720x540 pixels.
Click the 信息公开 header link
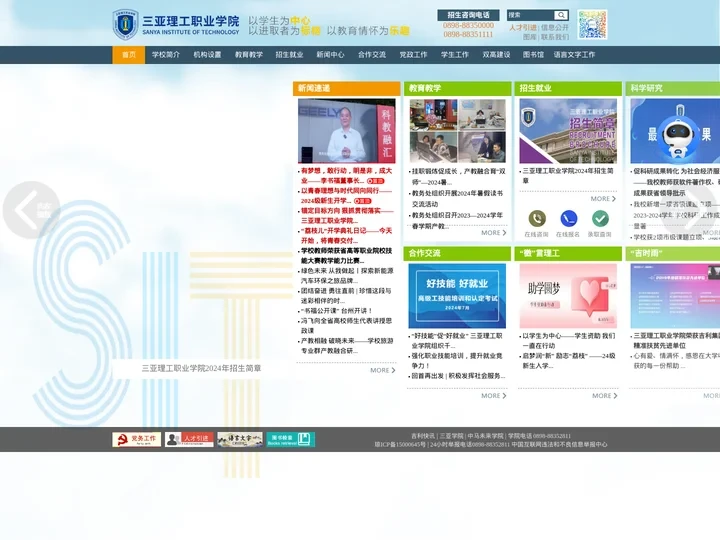555,28
